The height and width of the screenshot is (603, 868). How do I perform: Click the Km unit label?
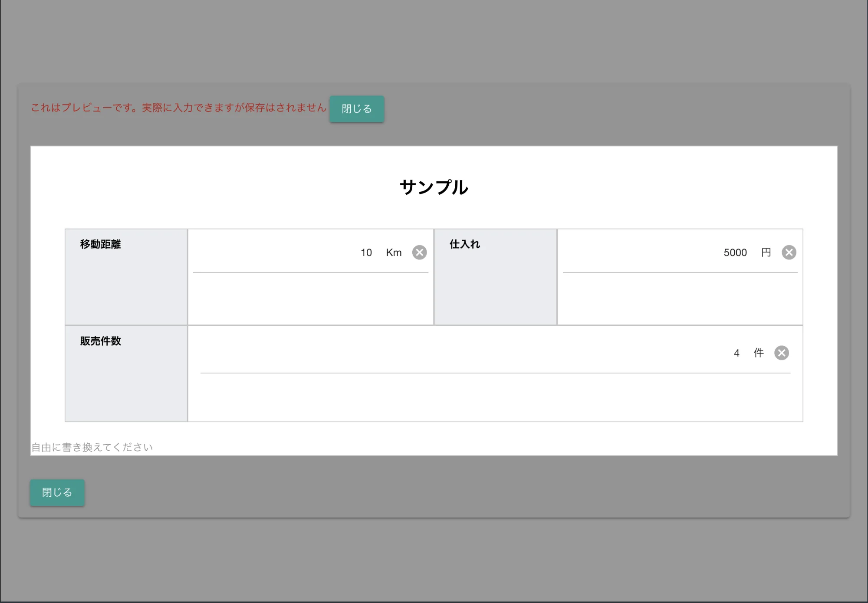tap(394, 252)
